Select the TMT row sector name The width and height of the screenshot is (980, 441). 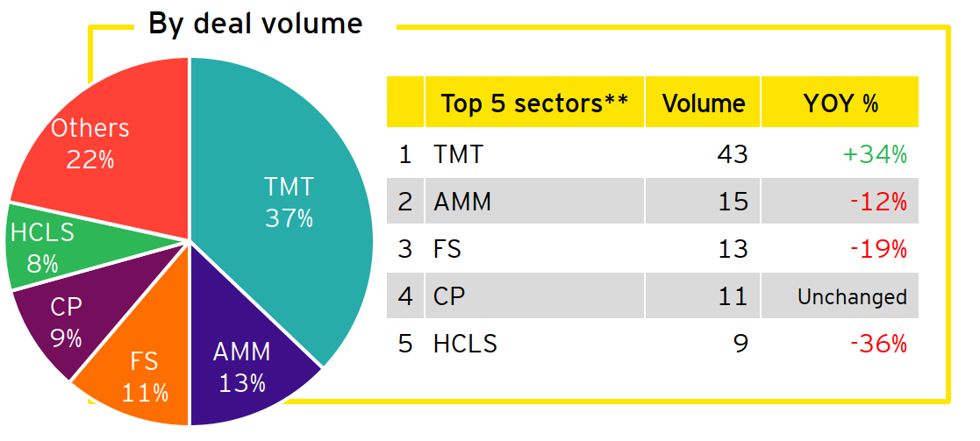[x=458, y=155]
